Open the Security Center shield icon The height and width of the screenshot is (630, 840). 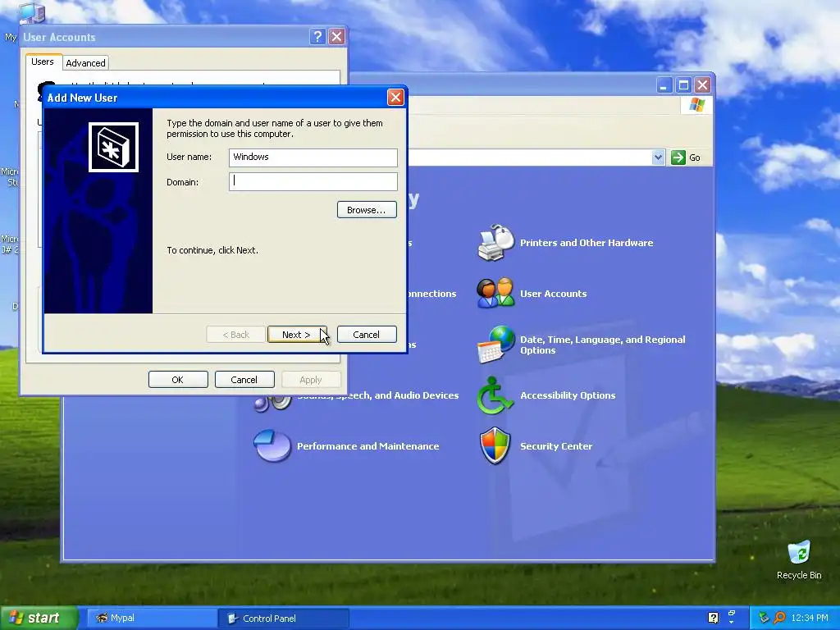[495, 445]
